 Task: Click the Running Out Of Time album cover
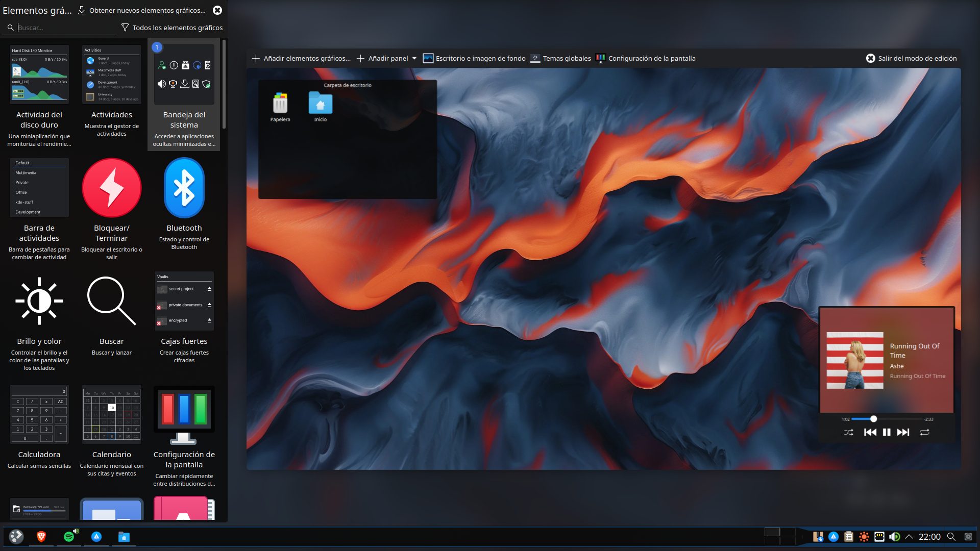[x=855, y=361]
